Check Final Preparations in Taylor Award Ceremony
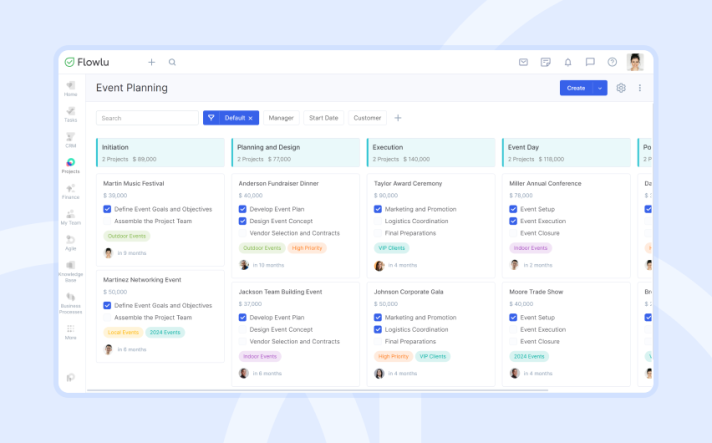712x443 pixels. pyautogui.click(x=378, y=233)
